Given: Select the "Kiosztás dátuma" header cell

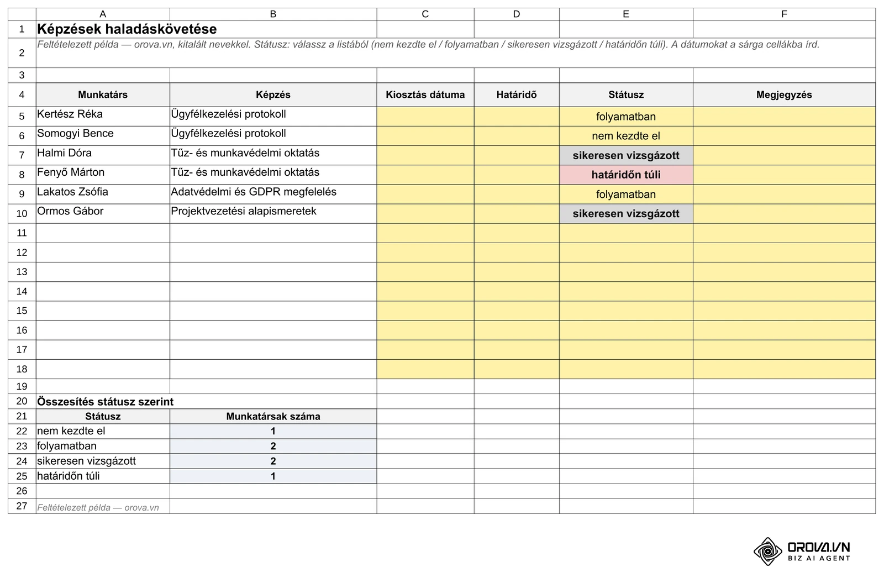Looking at the screenshot, I should [425, 95].
